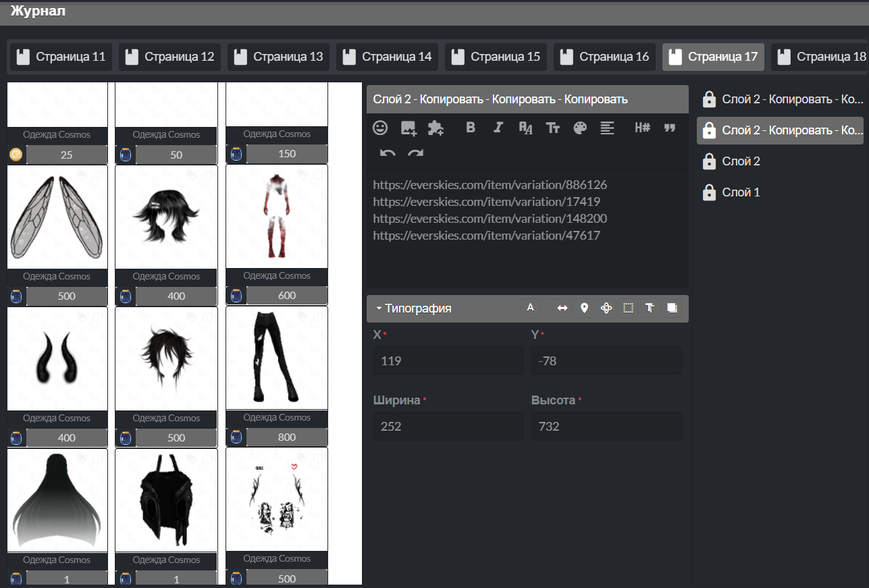Insert a heading with H# icon

[x=642, y=128]
